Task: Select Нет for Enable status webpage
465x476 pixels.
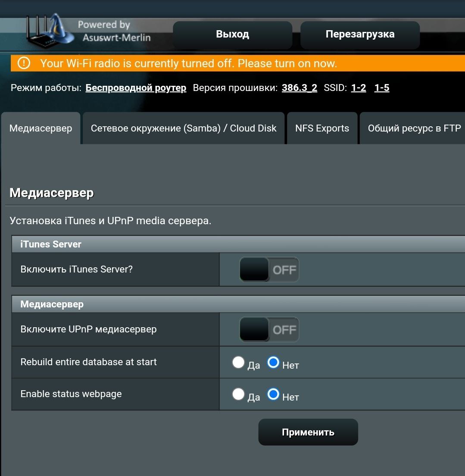Action: coord(273,394)
